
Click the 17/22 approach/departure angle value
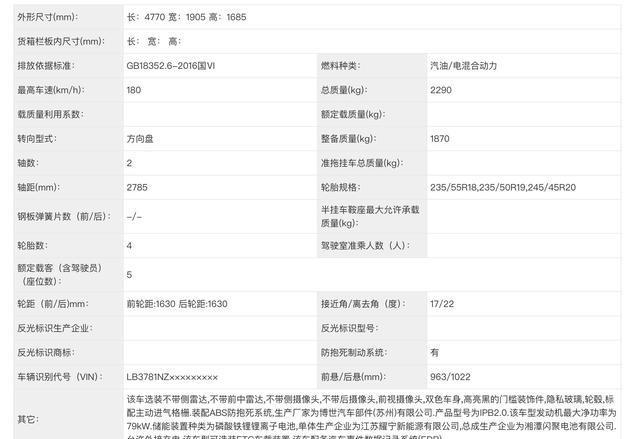pyautogui.click(x=443, y=304)
